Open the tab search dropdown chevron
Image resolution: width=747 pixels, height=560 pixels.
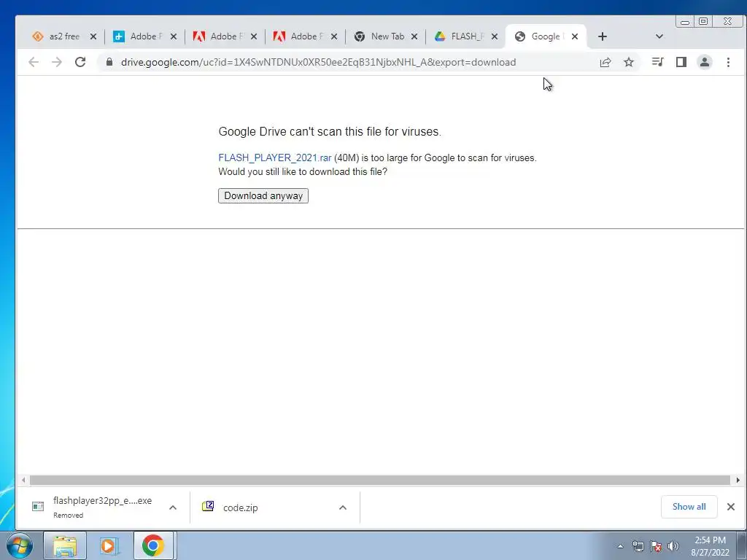tap(659, 36)
